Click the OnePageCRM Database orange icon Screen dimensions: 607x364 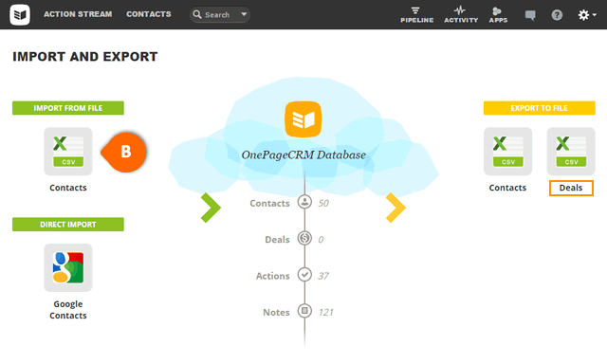tap(303, 119)
